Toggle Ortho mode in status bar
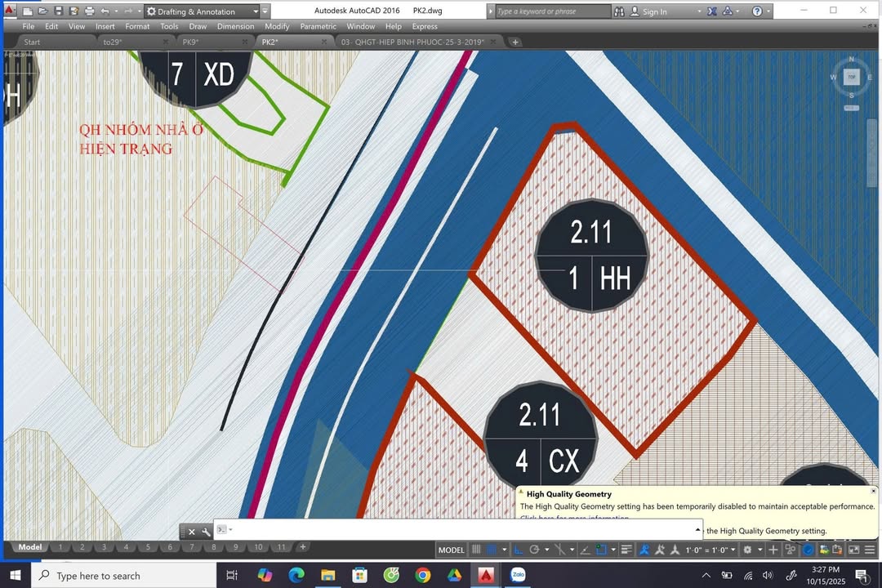This screenshot has width=882, height=588. [518, 550]
